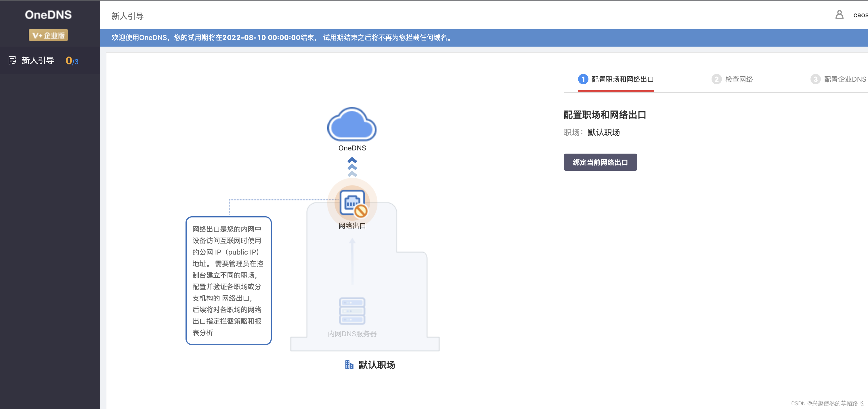Click the 内网DNS服务器 label

pyautogui.click(x=352, y=334)
